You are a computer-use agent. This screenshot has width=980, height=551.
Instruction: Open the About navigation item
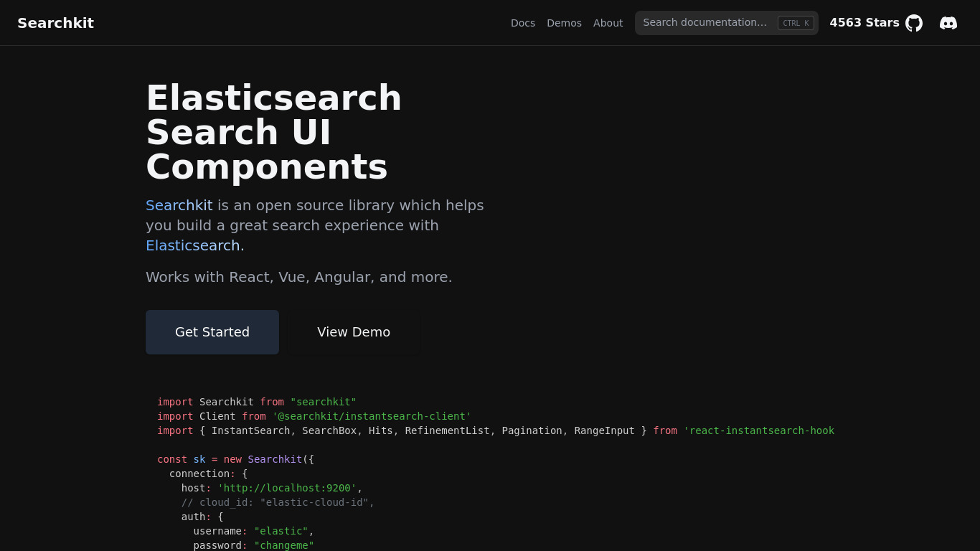tap(608, 23)
